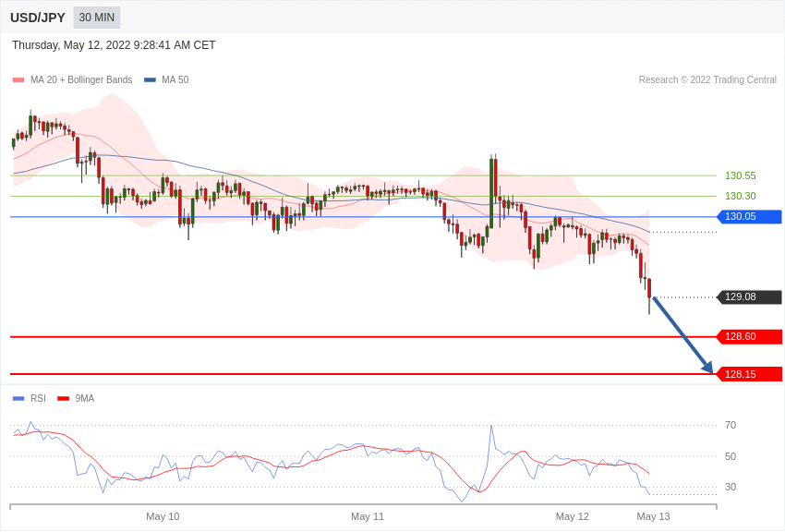Select the 130.30 resistance level label
The height and width of the screenshot is (532, 785).
click(x=740, y=196)
